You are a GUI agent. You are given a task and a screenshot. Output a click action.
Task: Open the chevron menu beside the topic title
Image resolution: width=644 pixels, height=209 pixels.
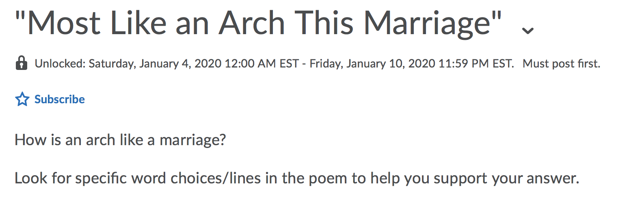coord(527,30)
